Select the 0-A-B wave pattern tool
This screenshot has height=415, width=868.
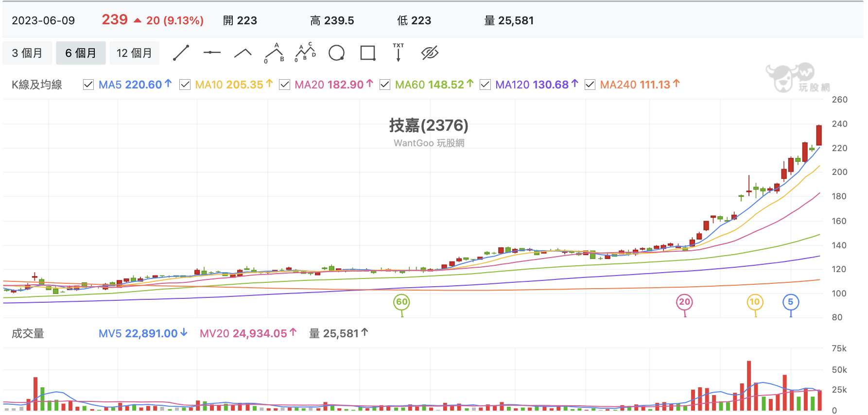275,53
